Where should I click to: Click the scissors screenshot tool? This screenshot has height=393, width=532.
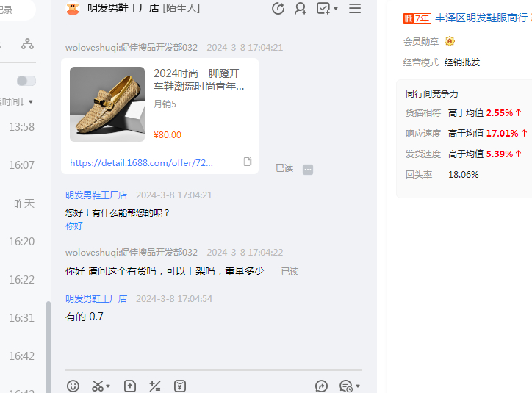tap(97, 386)
